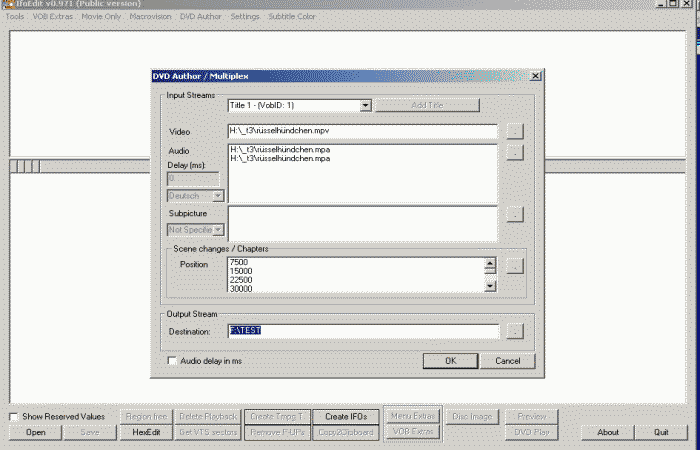Click the browse button beside Subpicture box
The image size is (700, 450).
pos(514,214)
